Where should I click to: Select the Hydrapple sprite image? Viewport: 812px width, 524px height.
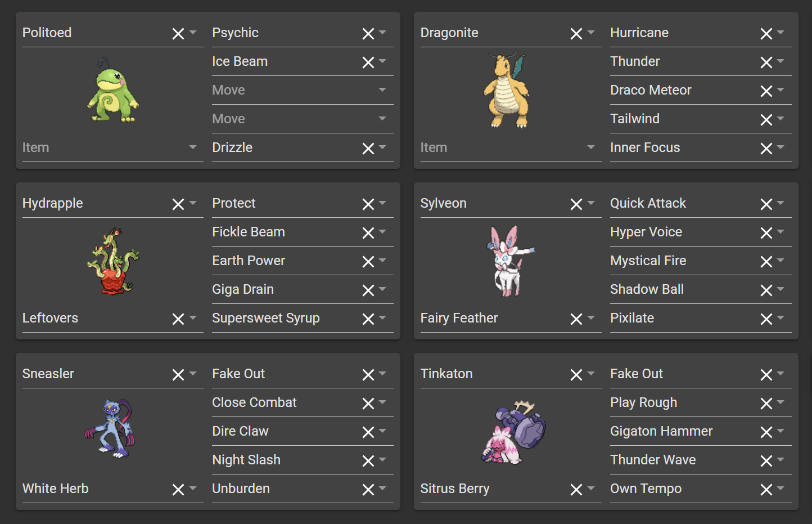[113, 261]
